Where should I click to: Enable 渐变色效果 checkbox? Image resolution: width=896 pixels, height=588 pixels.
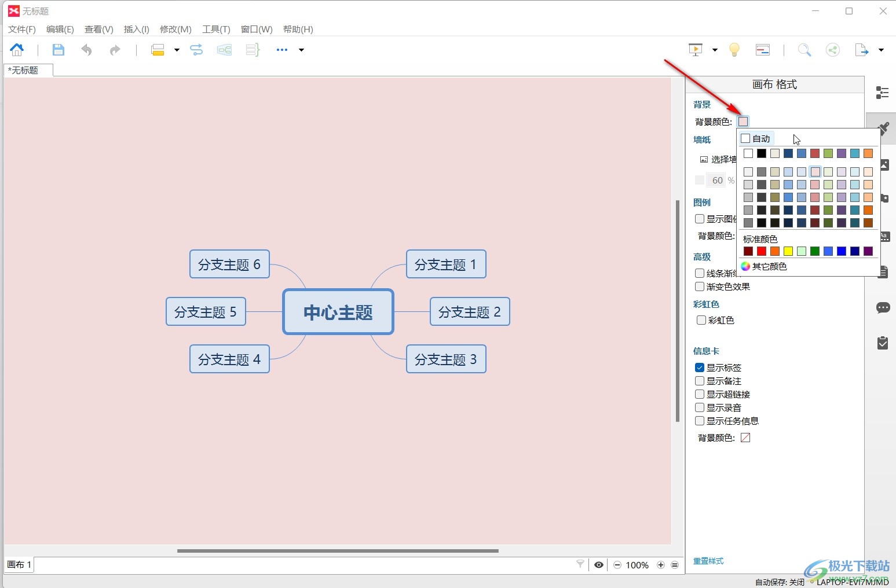(x=700, y=286)
